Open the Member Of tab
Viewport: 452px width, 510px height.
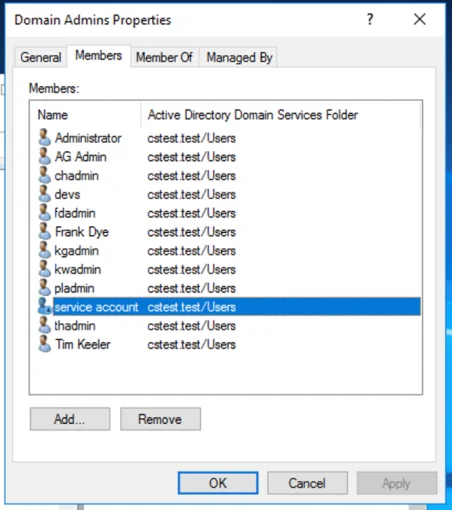164,58
